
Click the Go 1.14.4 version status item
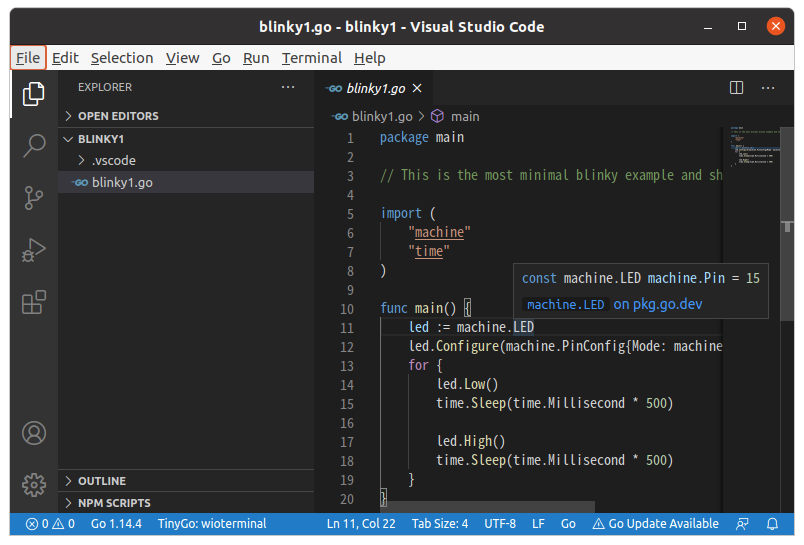[x=116, y=523]
